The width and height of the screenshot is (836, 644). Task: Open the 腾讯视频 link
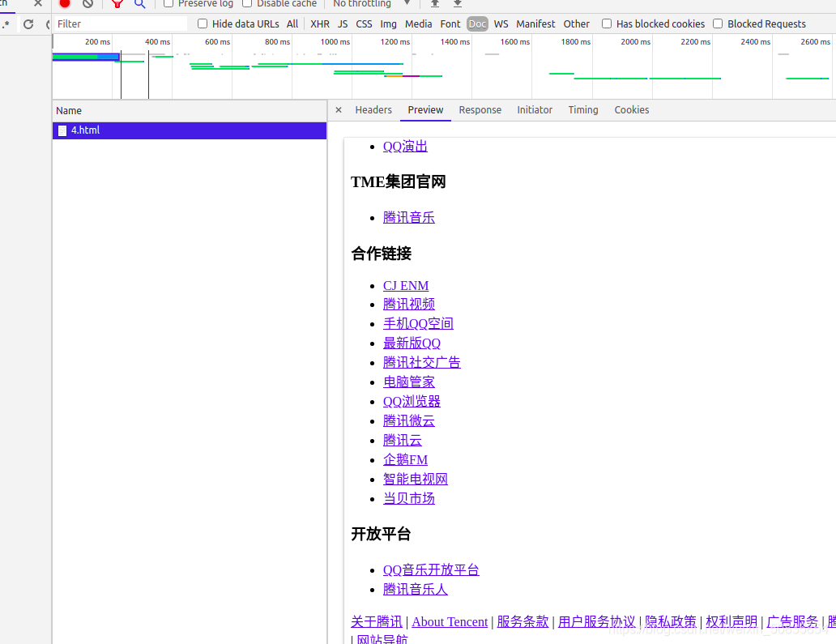click(409, 305)
